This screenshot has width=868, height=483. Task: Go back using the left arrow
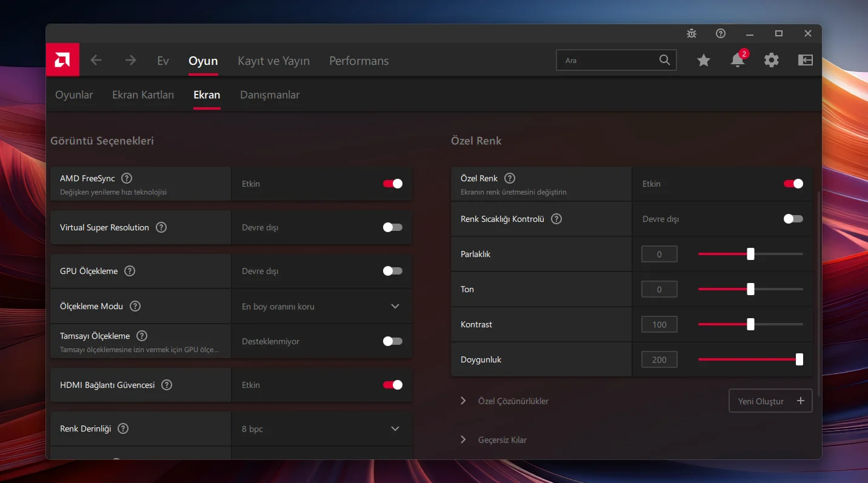96,60
